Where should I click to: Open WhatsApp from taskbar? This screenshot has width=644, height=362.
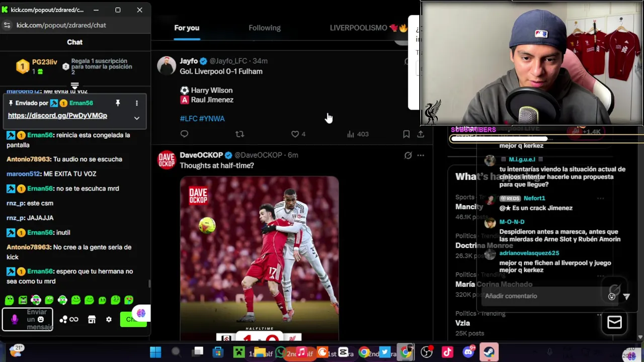[280, 352]
